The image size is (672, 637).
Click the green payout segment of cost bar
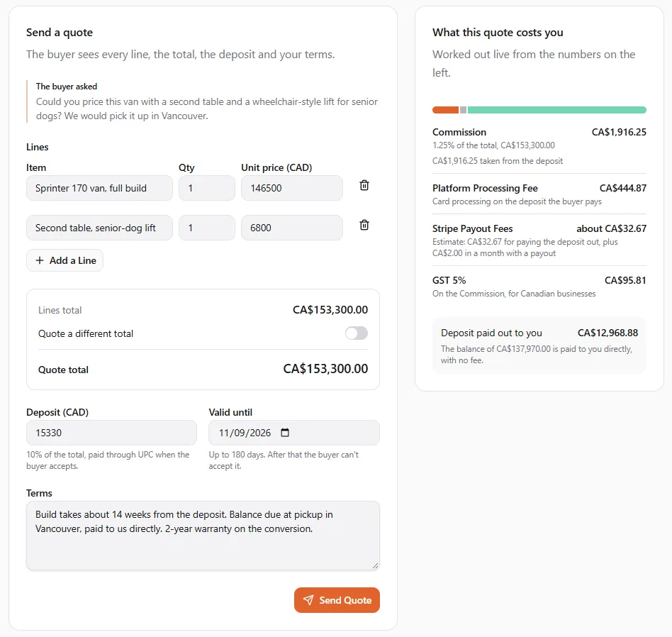(556, 110)
